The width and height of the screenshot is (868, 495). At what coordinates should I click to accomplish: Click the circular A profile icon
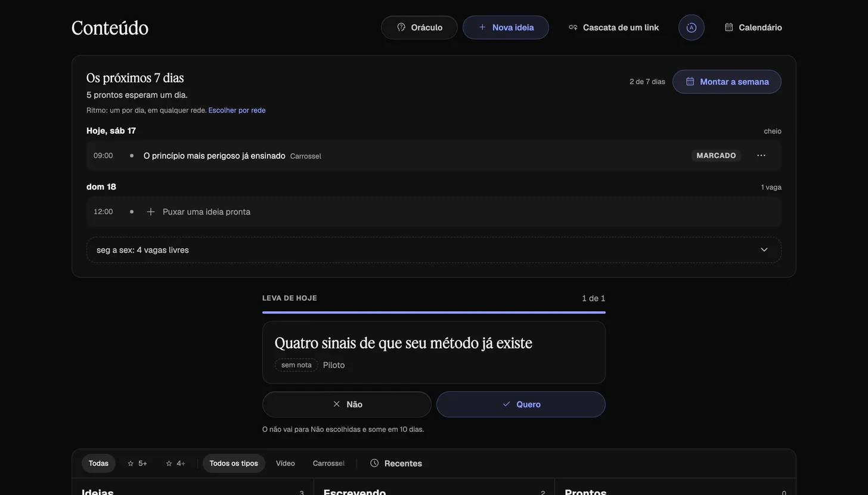coord(692,27)
